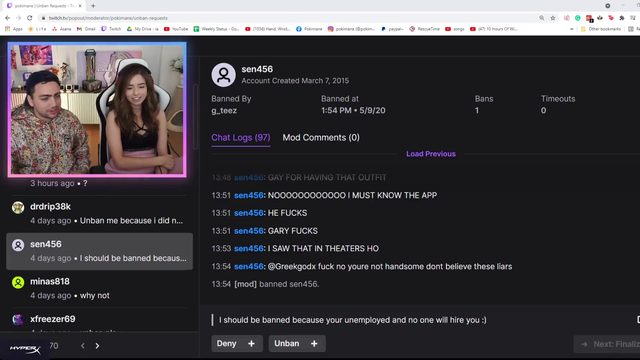The height and width of the screenshot is (360, 640).
Task: Click 'I SAW THAT IN THEATERS HO' message
Action: click(x=323, y=249)
